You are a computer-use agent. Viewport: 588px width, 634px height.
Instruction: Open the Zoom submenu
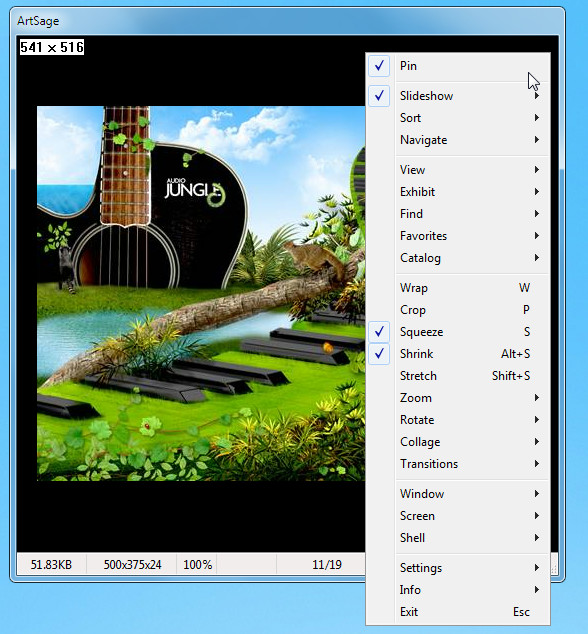[x=458, y=398]
